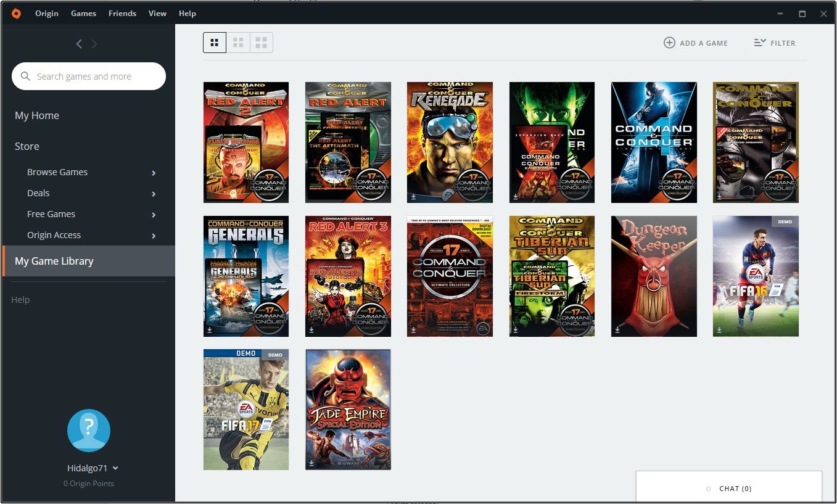Open the Games menu
The width and height of the screenshot is (837, 504).
83,13
